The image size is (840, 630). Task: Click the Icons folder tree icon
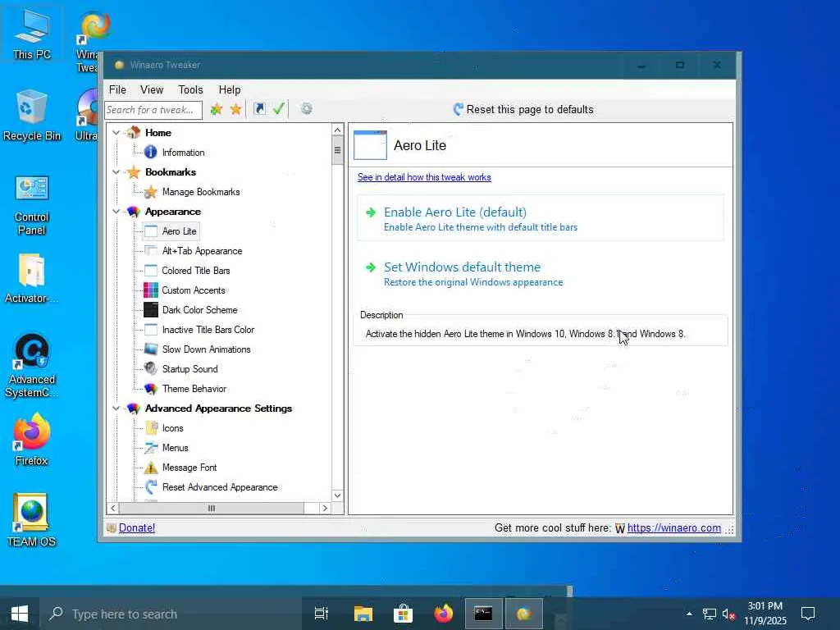(151, 428)
